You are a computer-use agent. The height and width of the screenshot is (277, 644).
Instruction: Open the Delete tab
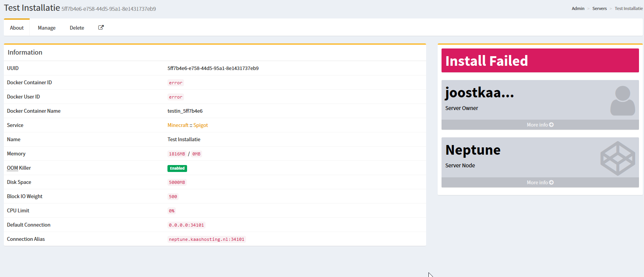(77, 28)
